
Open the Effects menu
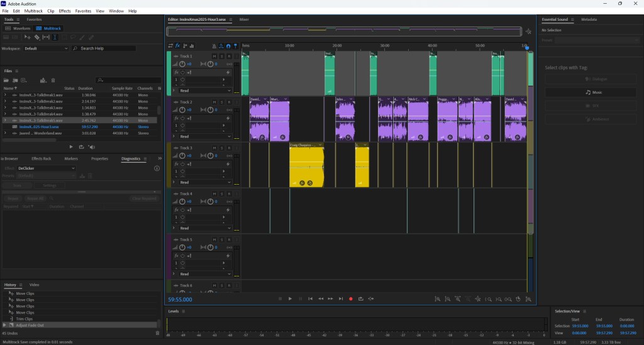pos(64,11)
